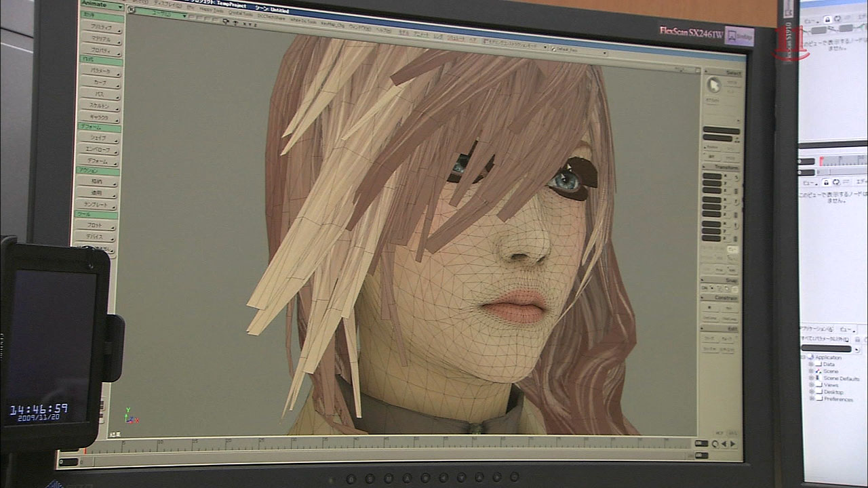Screen dimensions: 868x488
Task: Expand the Preferences tree node
Action: (x=810, y=399)
